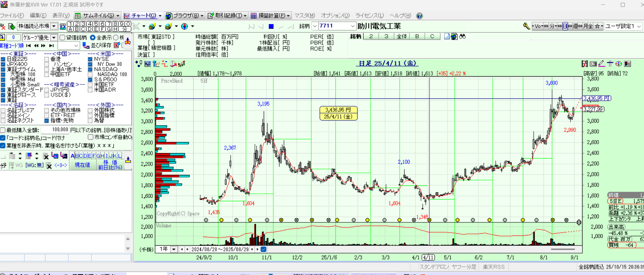Image resolution: width=644 pixels, height=275 pixels.
Task: Select the pencil drawing tool above chart
Action: pos(602,64)
